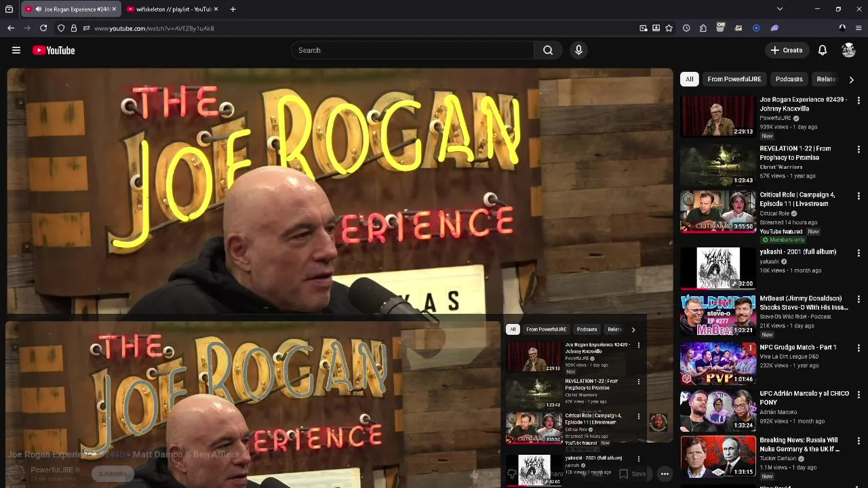
Task: Open MrBeast Shocks Steve-O video title
Action: pos(804,303)
